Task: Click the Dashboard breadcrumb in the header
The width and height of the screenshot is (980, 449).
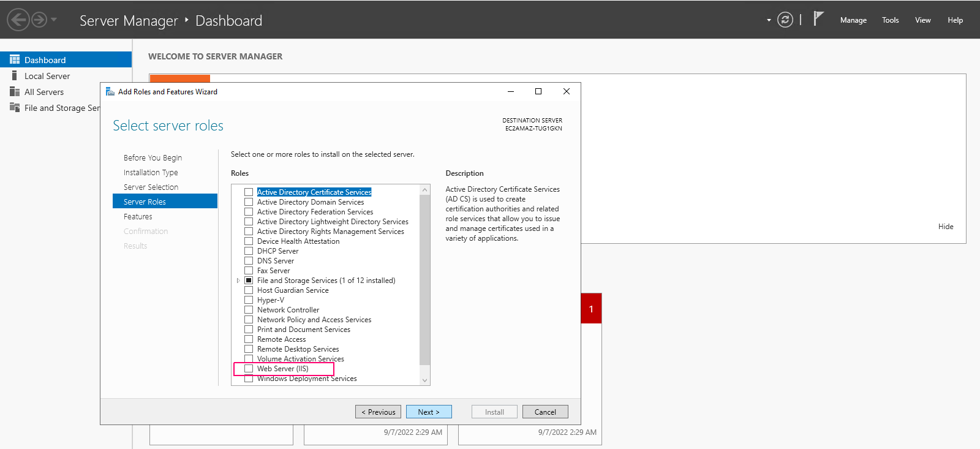Action: 228,21
